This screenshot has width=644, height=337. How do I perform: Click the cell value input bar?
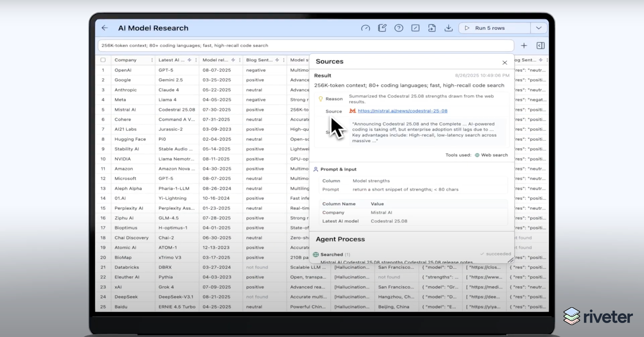[306, 46]
